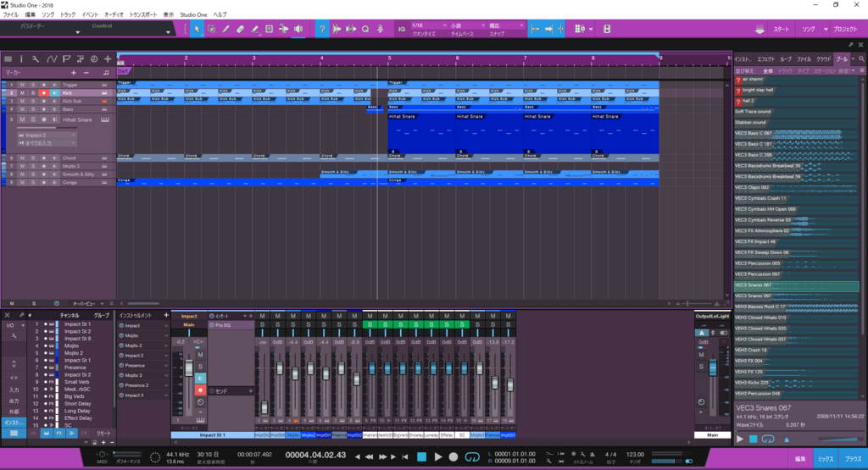Select the Arrow tool in the toolbar
868x470 pixels.
click(197, 30)
